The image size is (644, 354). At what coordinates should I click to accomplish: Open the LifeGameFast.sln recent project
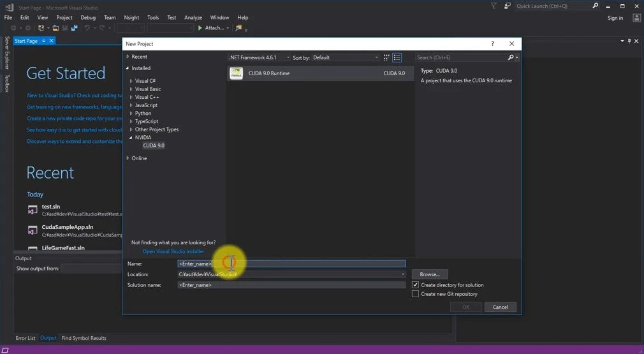click(63, 247)
